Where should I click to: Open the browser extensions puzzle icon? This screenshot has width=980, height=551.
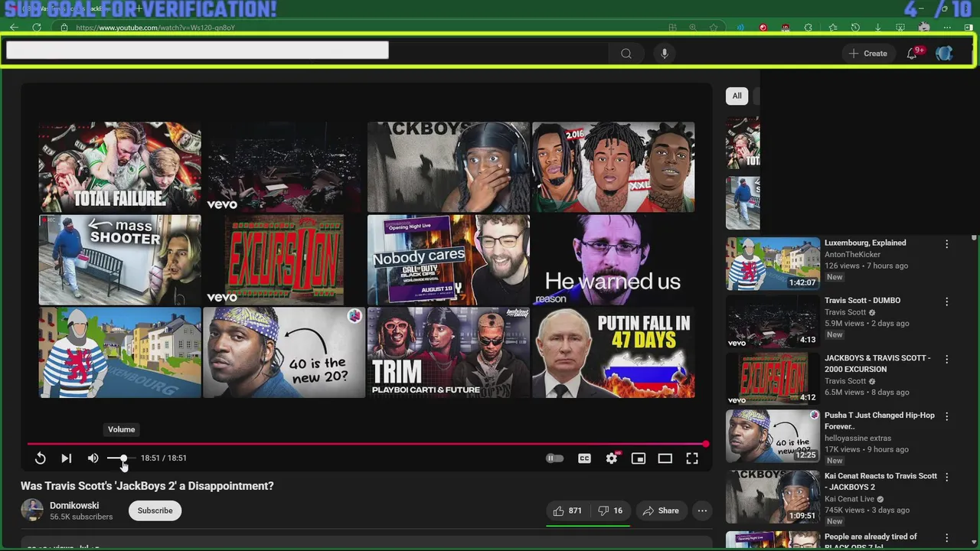pyautogui.click(x=808, y=28)
